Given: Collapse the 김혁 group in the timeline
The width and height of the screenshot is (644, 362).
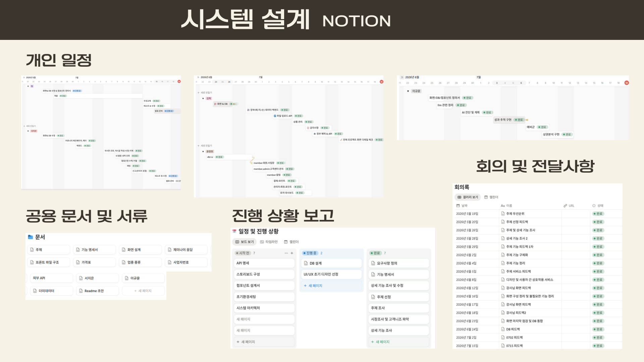Looking at the screenshot, I should point(203,99).
